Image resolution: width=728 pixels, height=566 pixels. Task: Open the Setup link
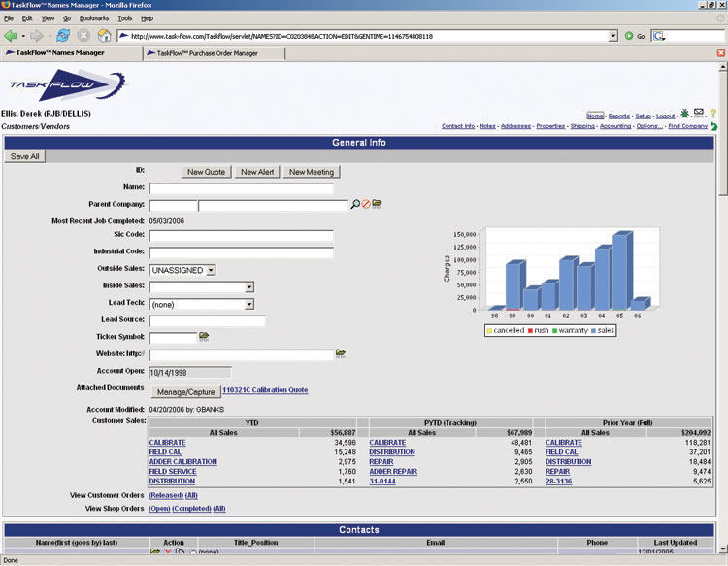[x=643, y=116]
